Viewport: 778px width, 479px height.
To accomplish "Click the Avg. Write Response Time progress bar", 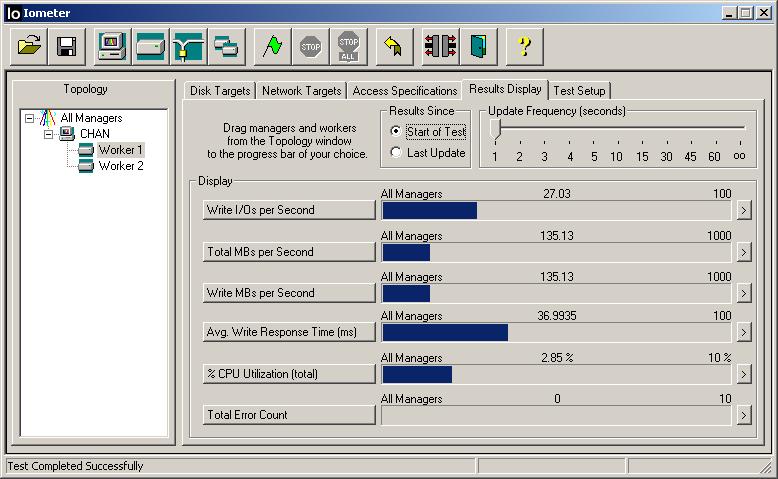I will click(x=556, y=333).
